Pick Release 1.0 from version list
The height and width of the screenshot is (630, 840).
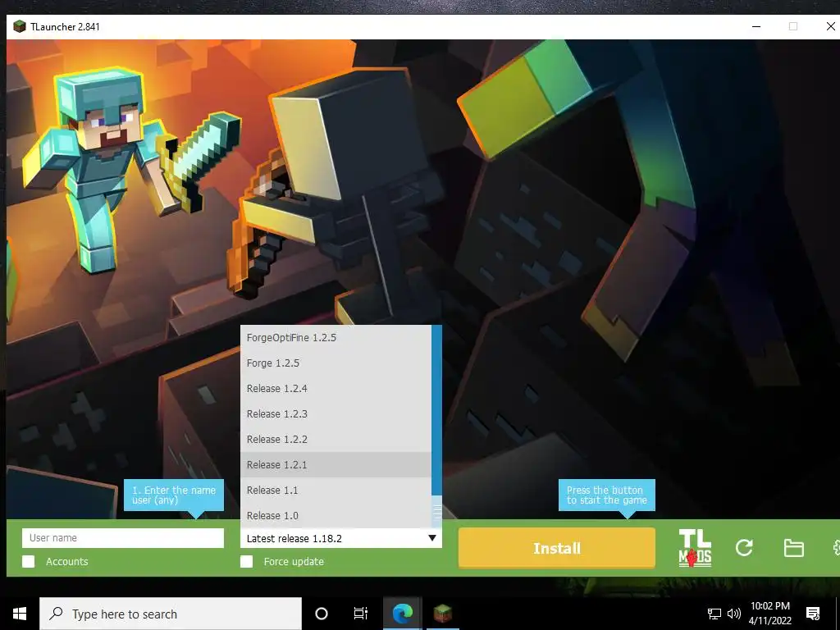click(336, 515)
